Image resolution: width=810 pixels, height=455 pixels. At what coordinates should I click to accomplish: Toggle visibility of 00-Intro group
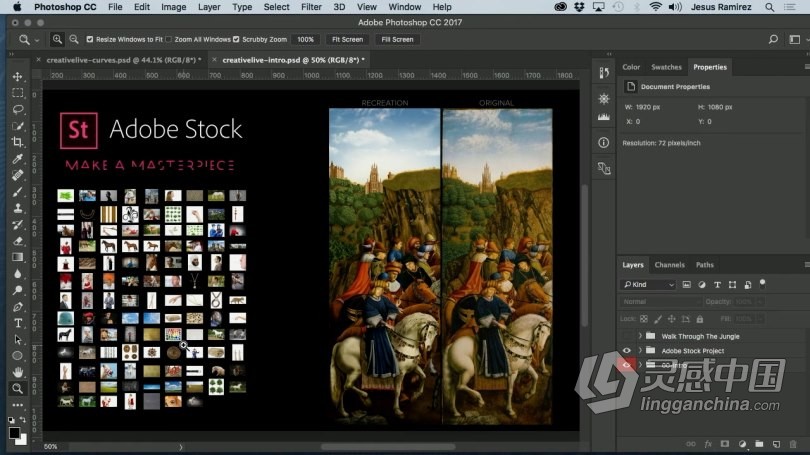(x=627, y=365)
